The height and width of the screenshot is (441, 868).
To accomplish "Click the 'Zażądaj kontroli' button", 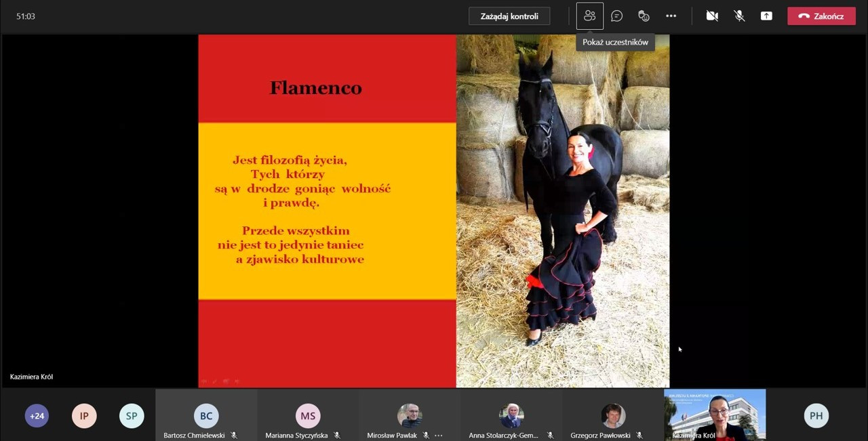I will 509,16.
